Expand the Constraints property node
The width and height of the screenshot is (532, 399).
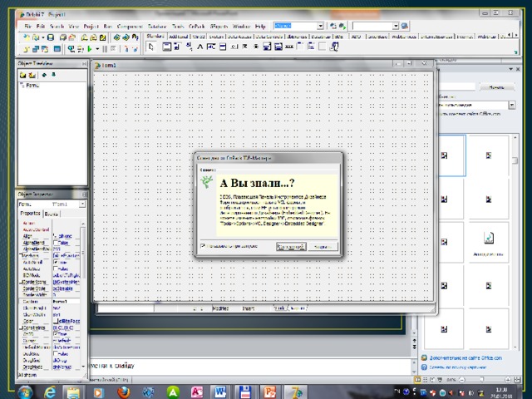coord(21,328)
